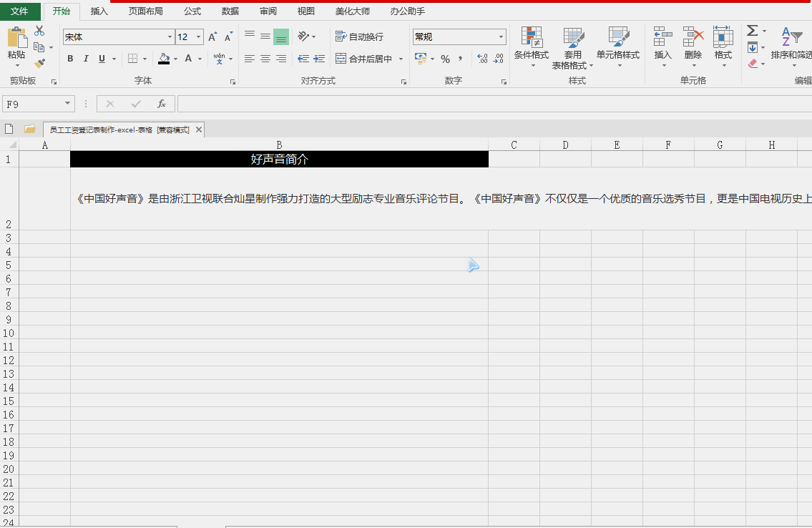Image resolution: width=812 pixels, height=528 pixels.
Task: Increase decimal places icon
Action: click(x=482, y=59)
